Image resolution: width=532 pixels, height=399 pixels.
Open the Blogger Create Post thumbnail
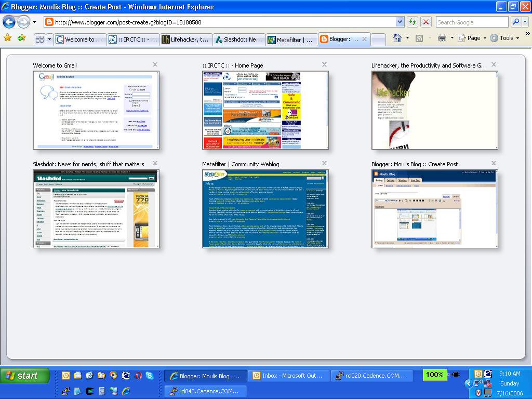click(x=435, y=209)
